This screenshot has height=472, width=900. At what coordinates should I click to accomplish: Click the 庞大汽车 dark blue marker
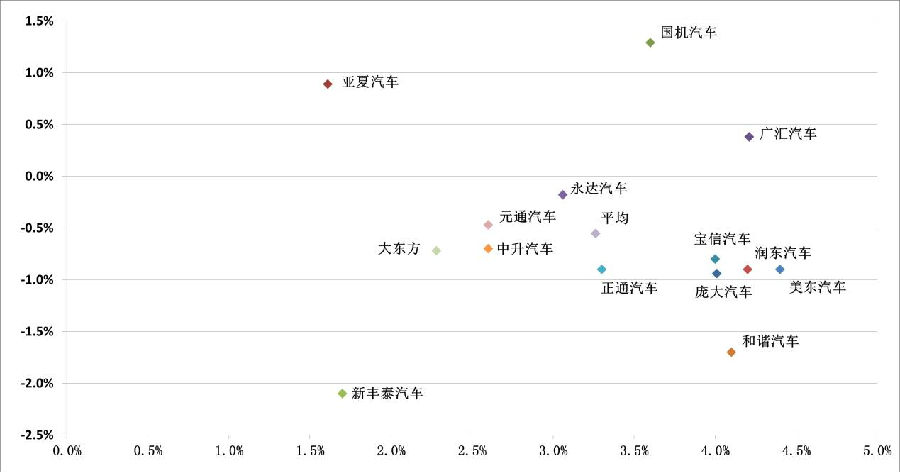coord(716,274)
